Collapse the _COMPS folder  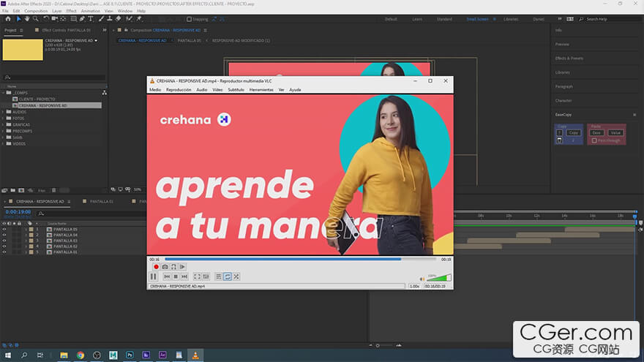pyautogui.click(x=3, y=93)
